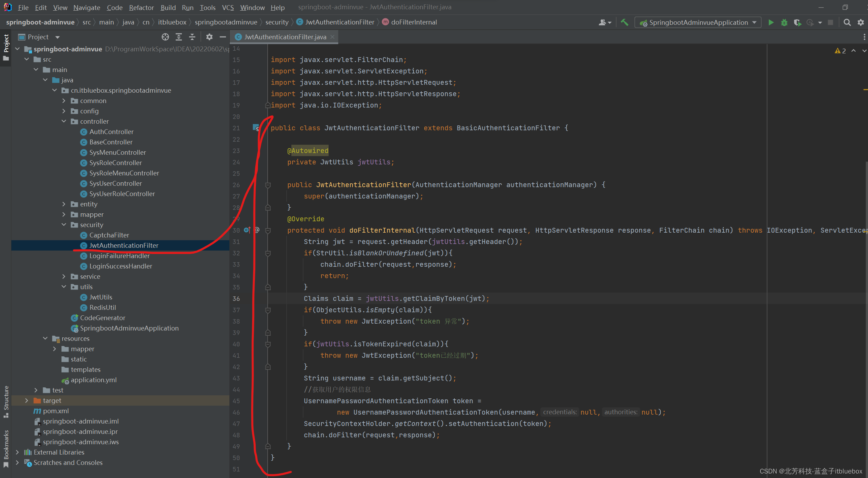The width and height of the screenshot is (868, 478).
Task: Collapse the controller package folder
Action: [x=64, y=121]
